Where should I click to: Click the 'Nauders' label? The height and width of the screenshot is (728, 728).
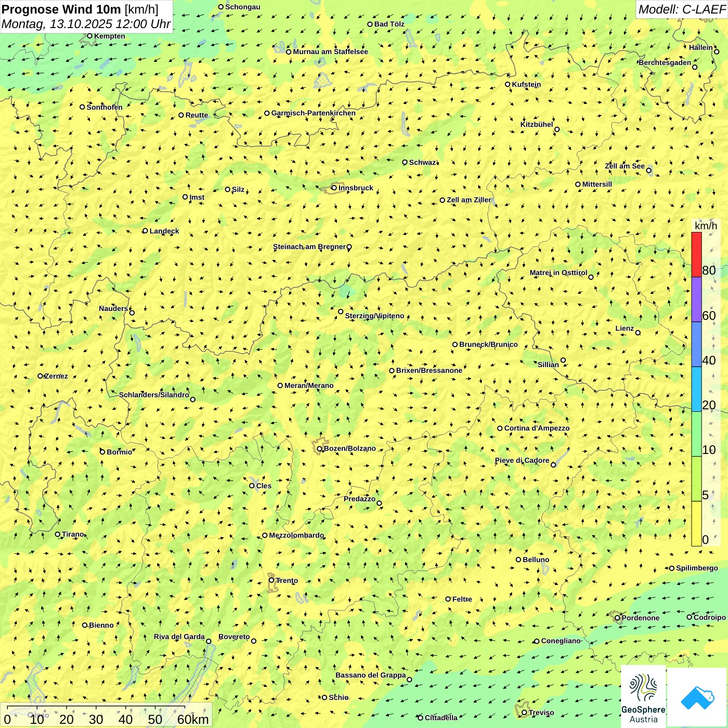click(113, 308)
